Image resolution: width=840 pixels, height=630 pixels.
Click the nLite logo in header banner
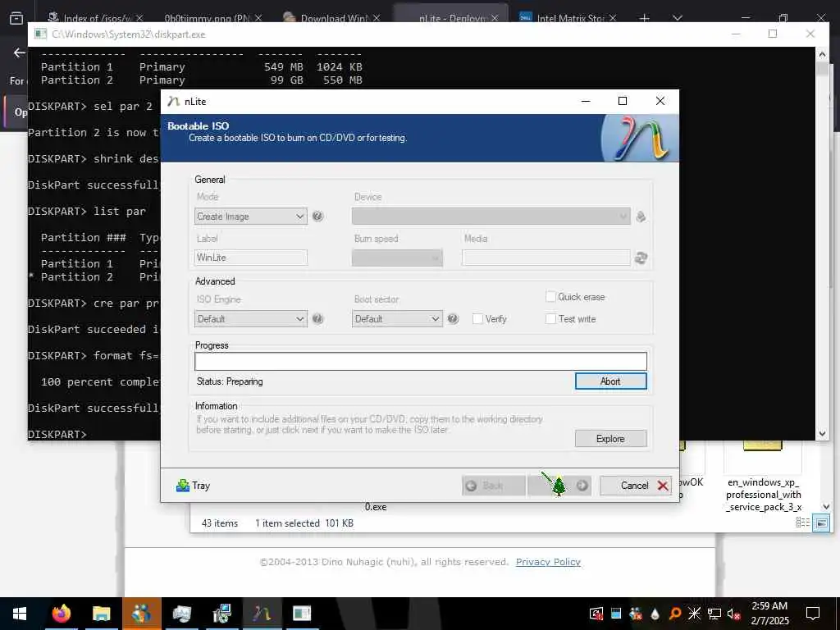click(641, 138)
